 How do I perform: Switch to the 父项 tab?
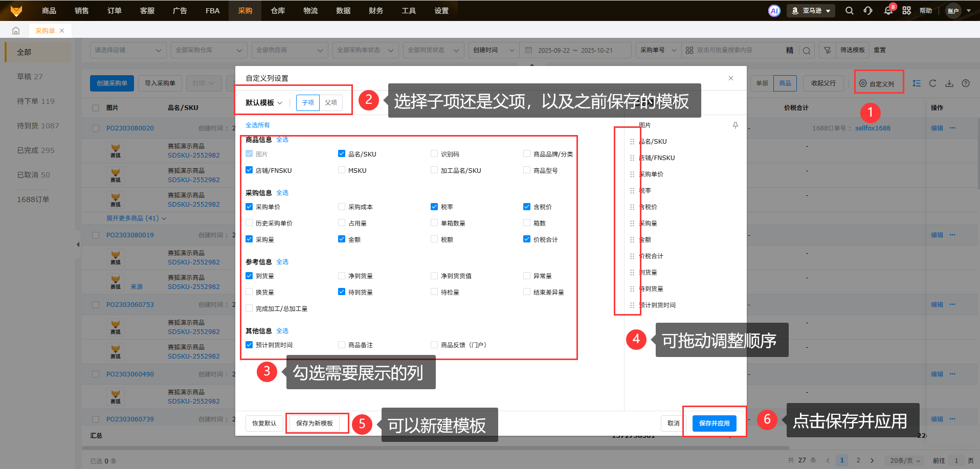pos(331,103)
